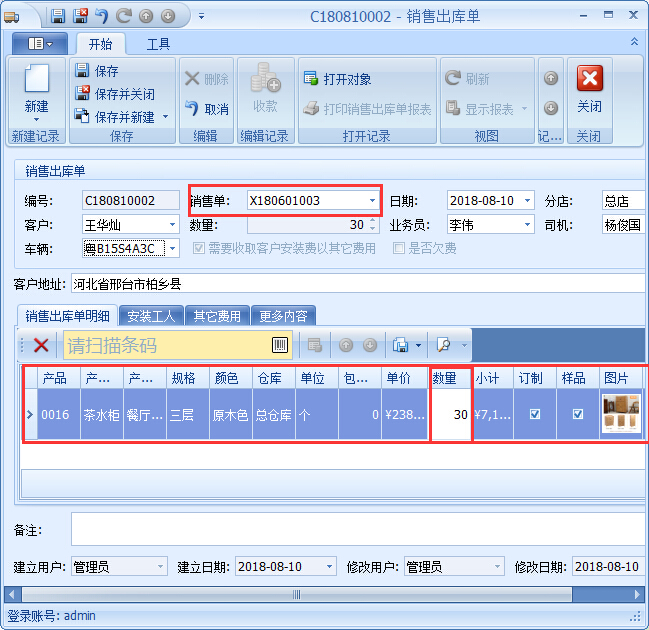649x630 pixels.
Task: Toggle the 样品 checkbox in product row
Action: pos(577,414)
